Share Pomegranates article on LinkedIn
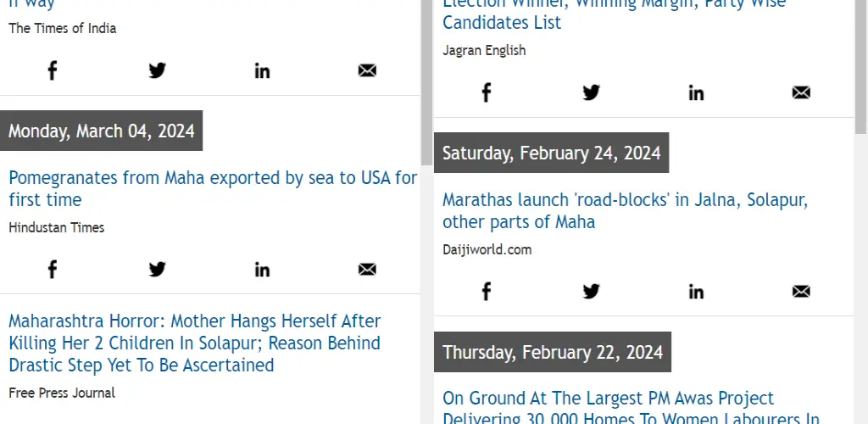 tap(263, 270)
